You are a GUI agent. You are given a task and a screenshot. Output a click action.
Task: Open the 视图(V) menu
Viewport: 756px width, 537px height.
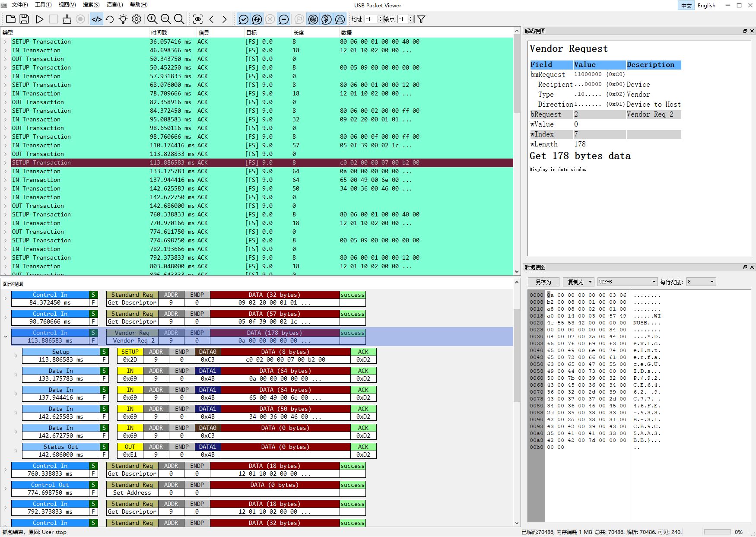(67, 5)
